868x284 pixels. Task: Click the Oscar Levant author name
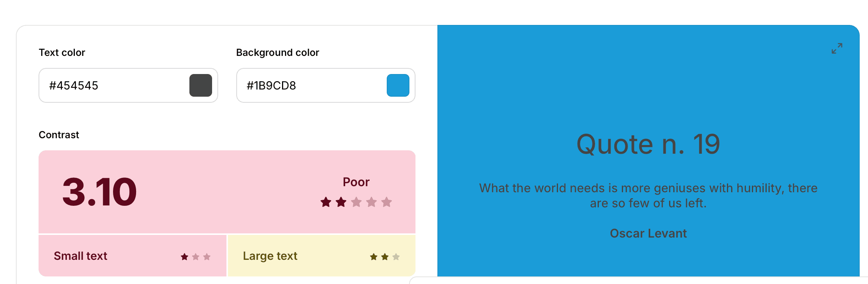click(x=648, y=233)
